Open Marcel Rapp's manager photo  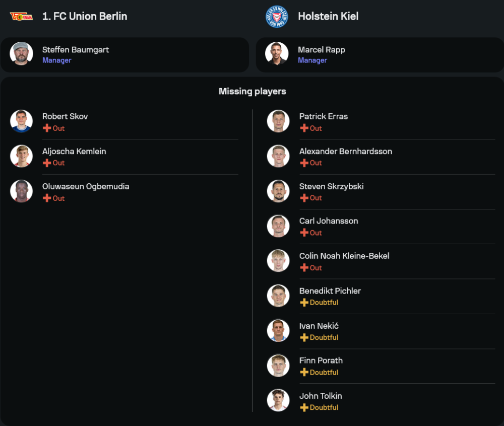[x=277, y=53]
